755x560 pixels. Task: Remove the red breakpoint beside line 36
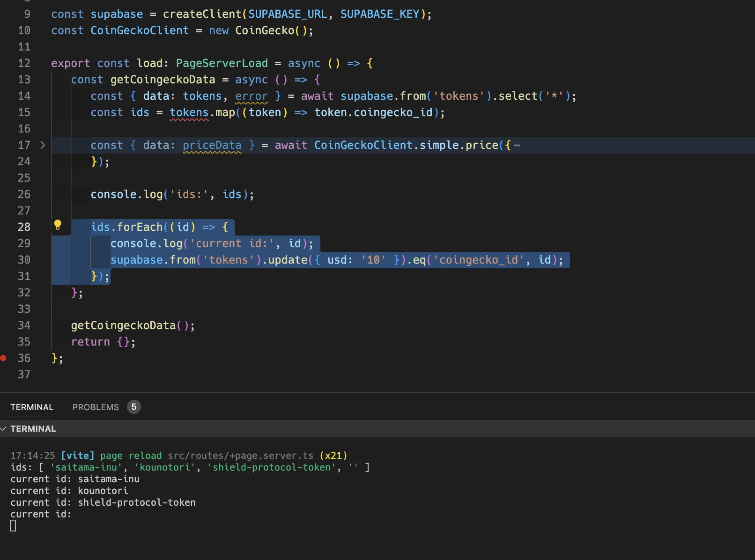pos(4,358)
